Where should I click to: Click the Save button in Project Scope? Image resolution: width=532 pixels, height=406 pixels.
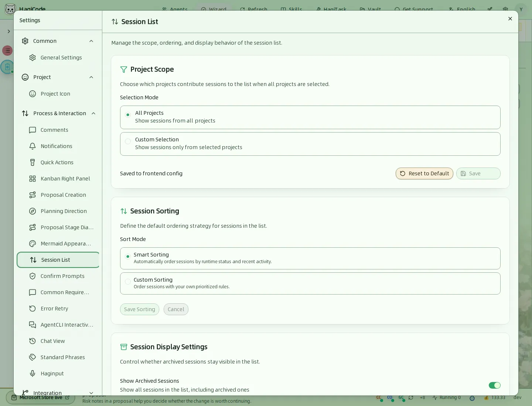click(x=478, y=173)
